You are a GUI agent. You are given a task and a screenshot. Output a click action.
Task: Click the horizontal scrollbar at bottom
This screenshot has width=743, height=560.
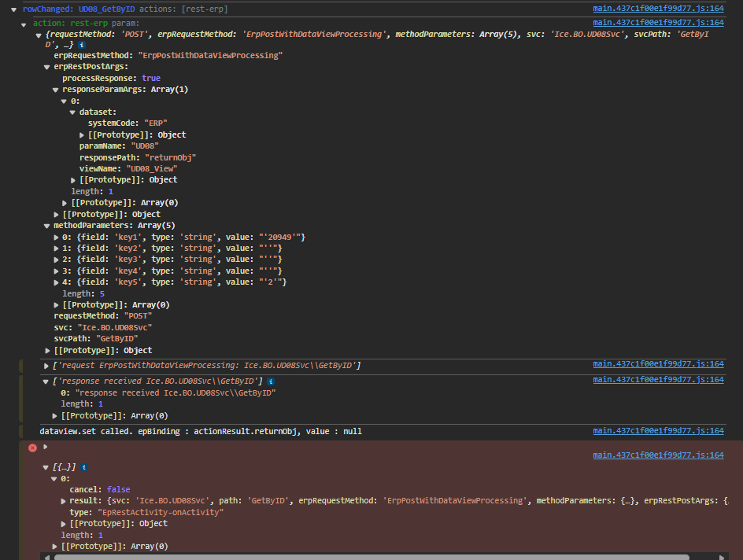click(371, 557)
